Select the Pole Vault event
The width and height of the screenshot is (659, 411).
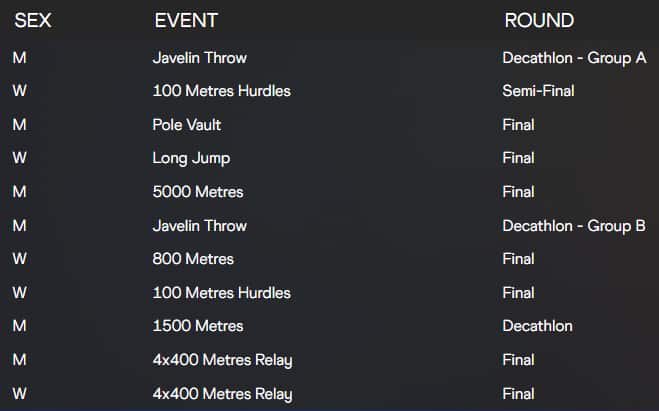(187, 125)
